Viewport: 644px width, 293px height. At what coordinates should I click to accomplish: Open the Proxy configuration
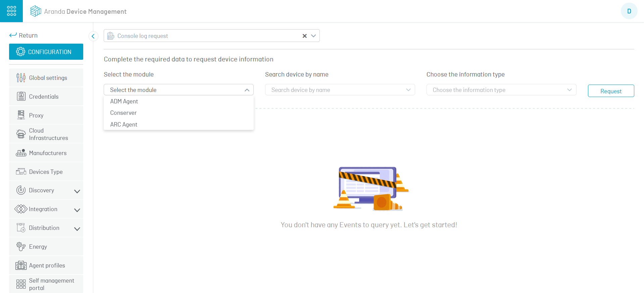point(46,115)
